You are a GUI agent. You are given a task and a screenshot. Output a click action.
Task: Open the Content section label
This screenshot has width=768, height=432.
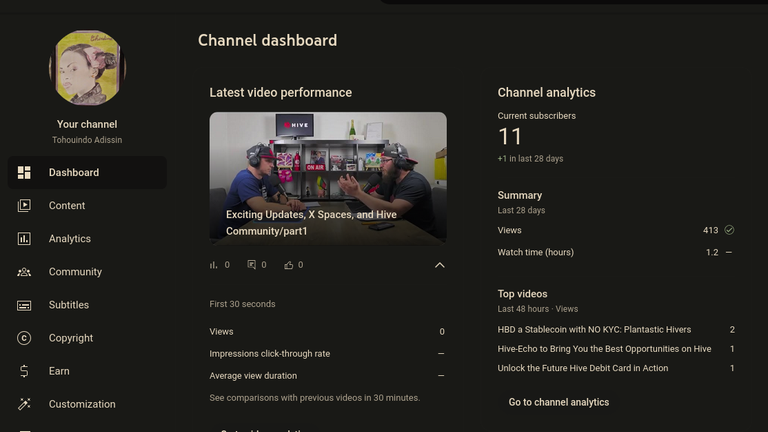(67, 206)
